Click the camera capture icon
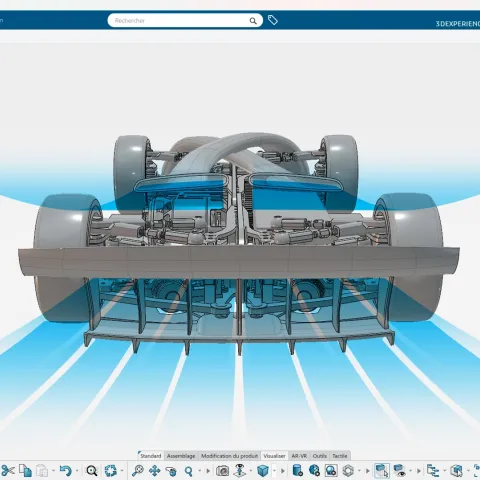The height and width of the screenshot is (480, 480). pyautogui.click(x=222, y=471)
